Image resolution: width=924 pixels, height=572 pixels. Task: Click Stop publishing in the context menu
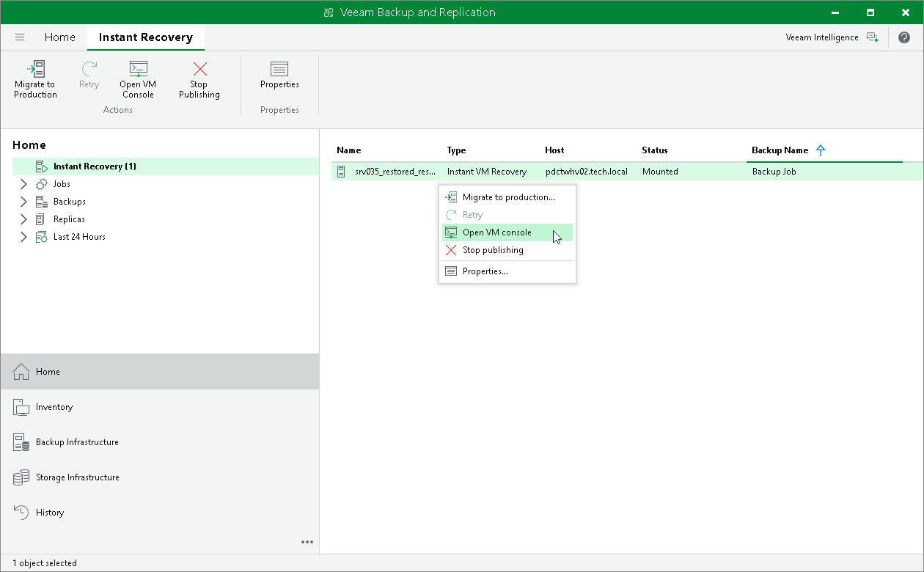pos(493,250)
